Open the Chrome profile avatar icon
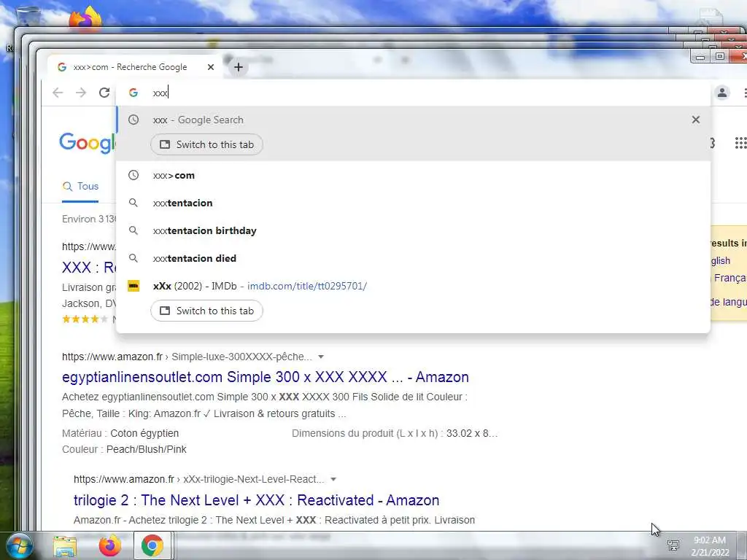 click(x=722, y=93)
